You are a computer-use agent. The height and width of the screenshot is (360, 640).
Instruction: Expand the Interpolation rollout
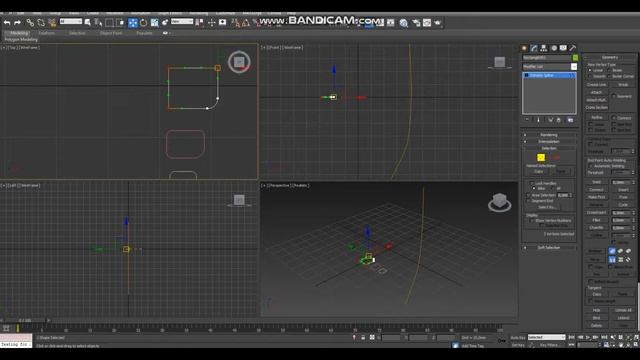click(x=549, y=142)
